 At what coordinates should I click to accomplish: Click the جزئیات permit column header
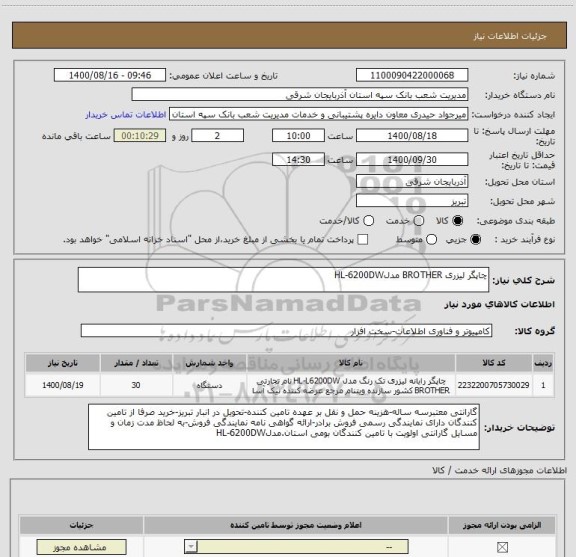click(82, 525)
